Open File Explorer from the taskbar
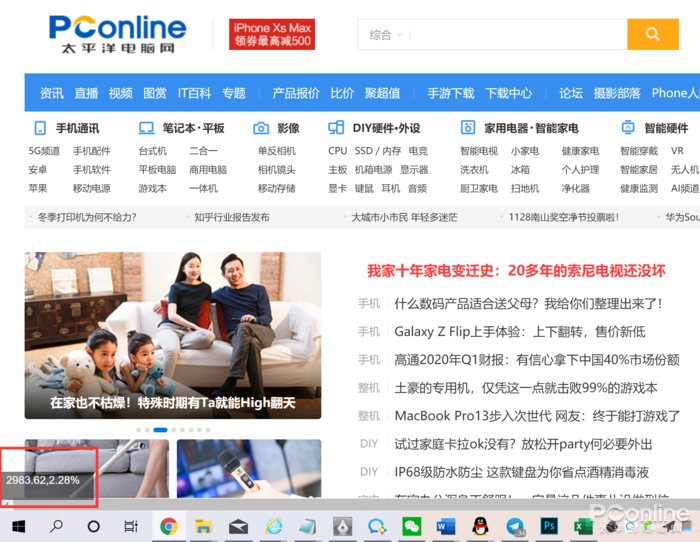 click(x=204, y=526)
